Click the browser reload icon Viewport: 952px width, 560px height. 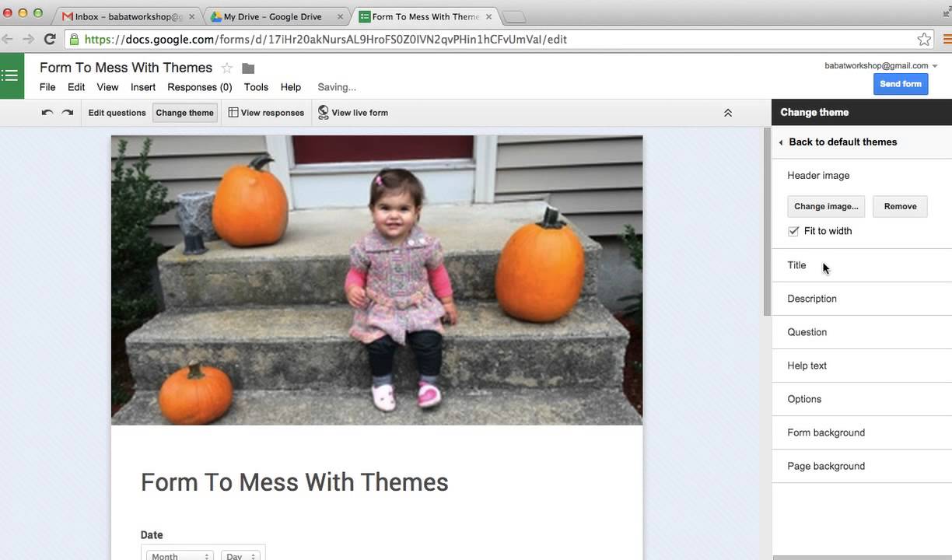point(50,39)
